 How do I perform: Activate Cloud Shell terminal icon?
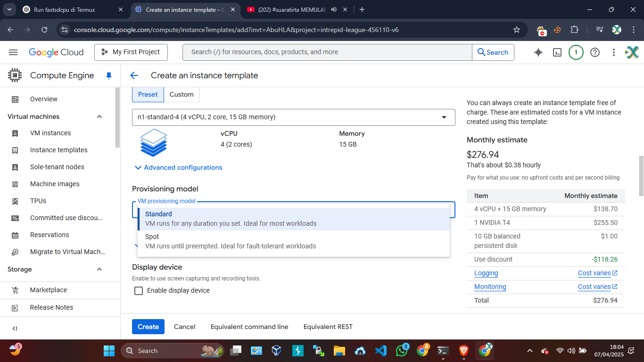point(557,52)
